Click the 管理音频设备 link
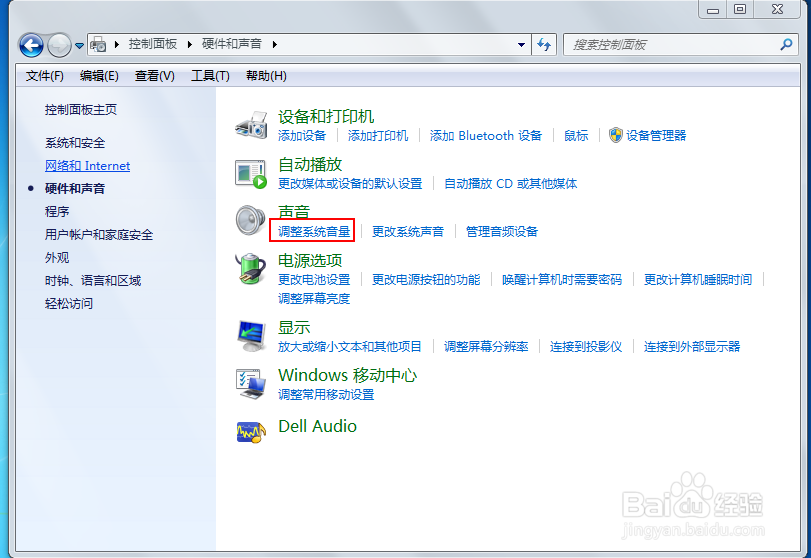Viewport: 811px width, 558px height. point(502,231)
